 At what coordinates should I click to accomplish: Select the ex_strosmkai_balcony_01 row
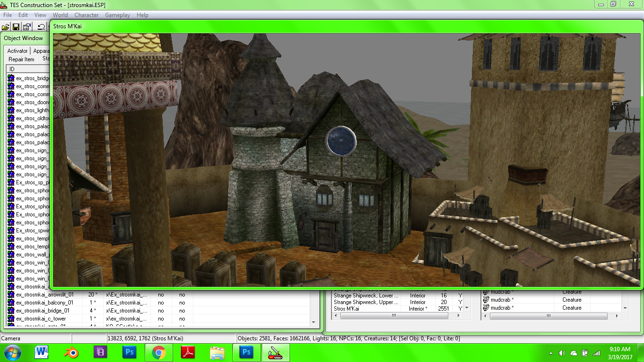pos(158,303)
